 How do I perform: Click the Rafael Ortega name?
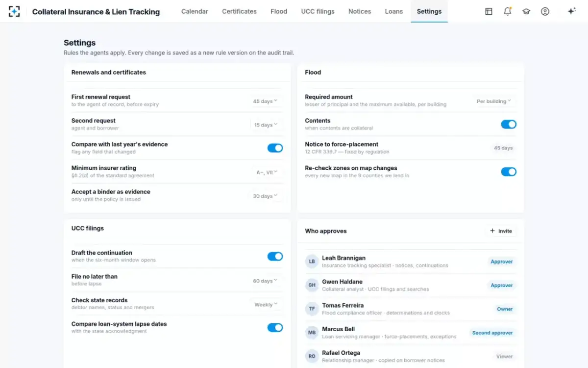341,353
